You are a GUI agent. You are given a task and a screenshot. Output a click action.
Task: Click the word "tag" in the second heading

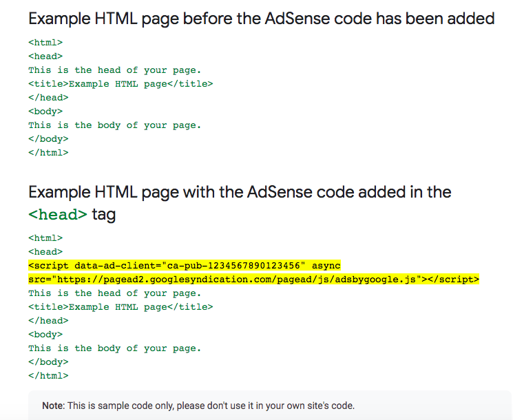point(104,216)
